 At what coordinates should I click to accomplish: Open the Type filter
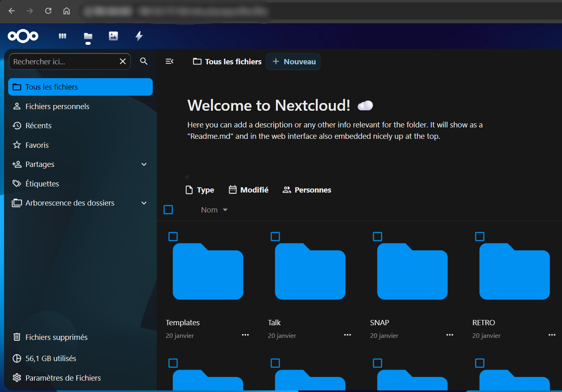coord(200,190)
